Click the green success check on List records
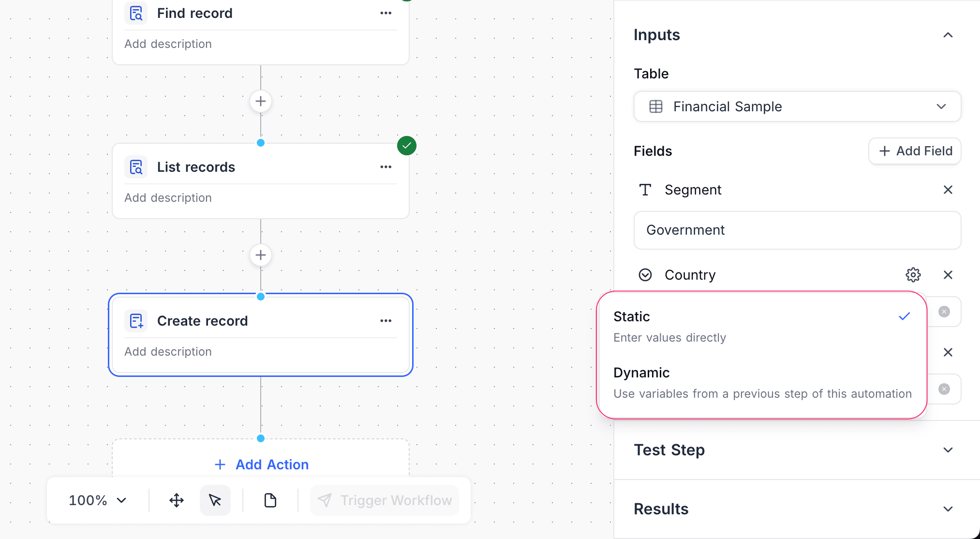 point(406,146)
